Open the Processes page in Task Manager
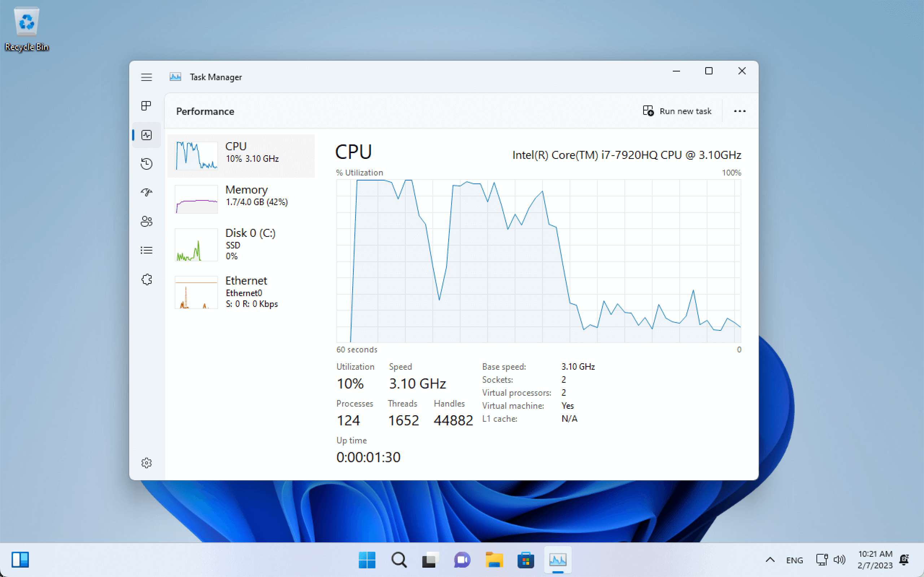This screenshot has height=577, width=924. click(x=147, y=106)
